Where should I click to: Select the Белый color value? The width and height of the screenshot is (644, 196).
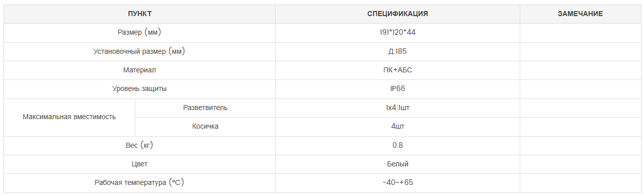point(397,164)
